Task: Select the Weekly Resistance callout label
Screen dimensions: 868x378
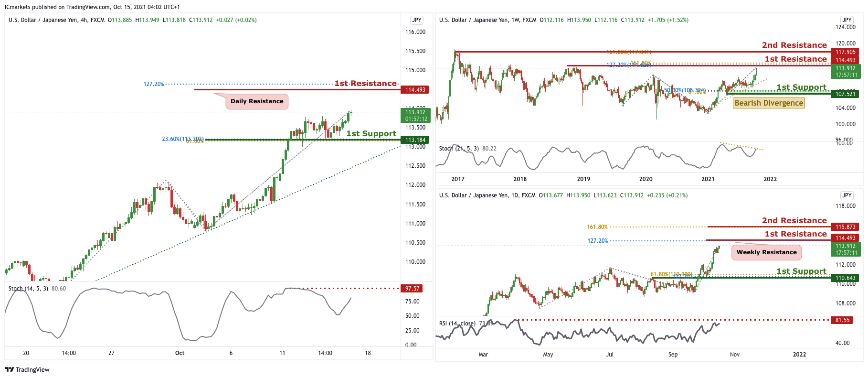Action: pyautogui.click(x=766, y=252)
